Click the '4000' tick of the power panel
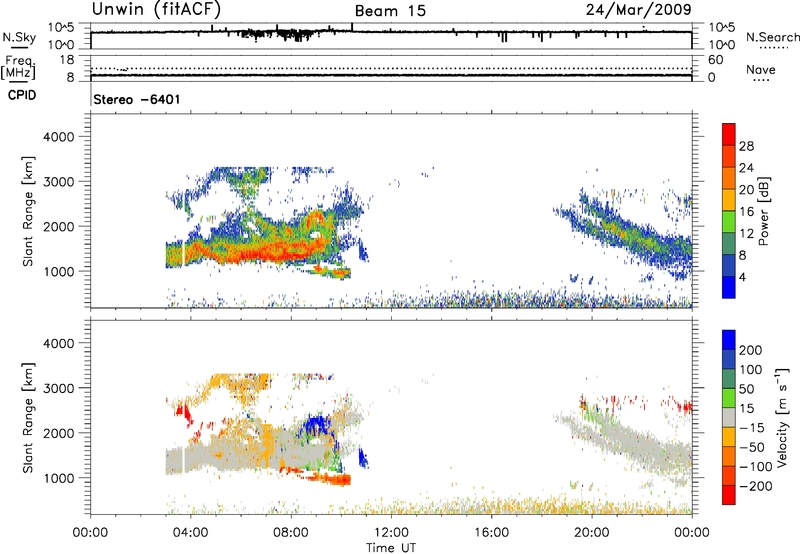Viewport: 800px width, 554px height. pos(58,137)
